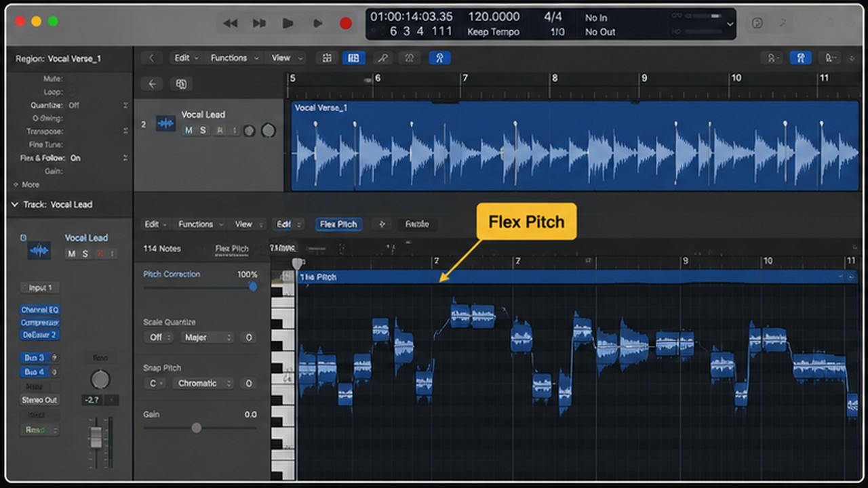Open the Read automation mode dropdown

pyautogui.click(x=39, y=430)
